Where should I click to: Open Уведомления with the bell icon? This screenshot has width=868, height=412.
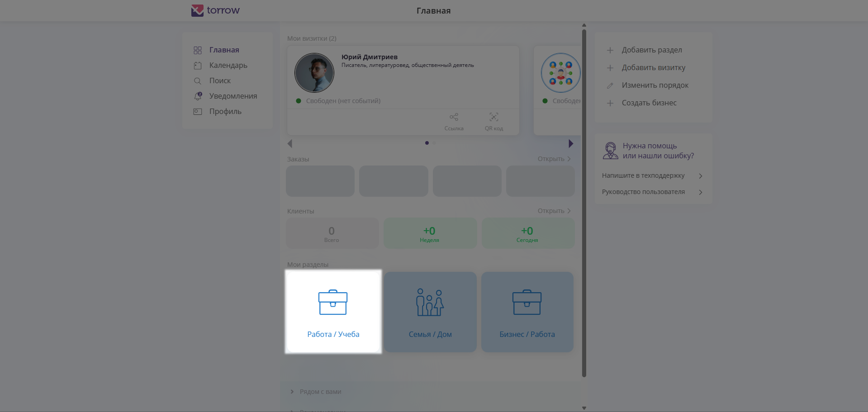198,96
